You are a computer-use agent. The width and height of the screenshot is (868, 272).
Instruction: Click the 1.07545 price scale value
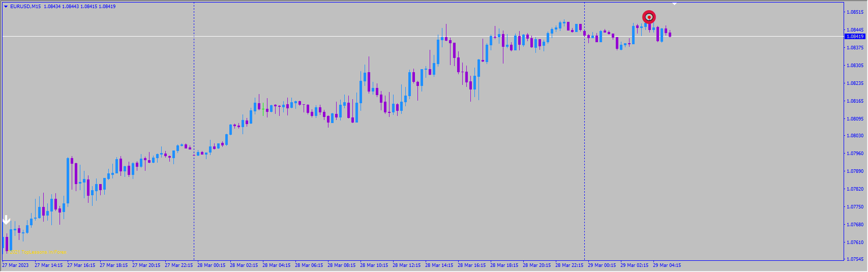[x=855, y=259]
